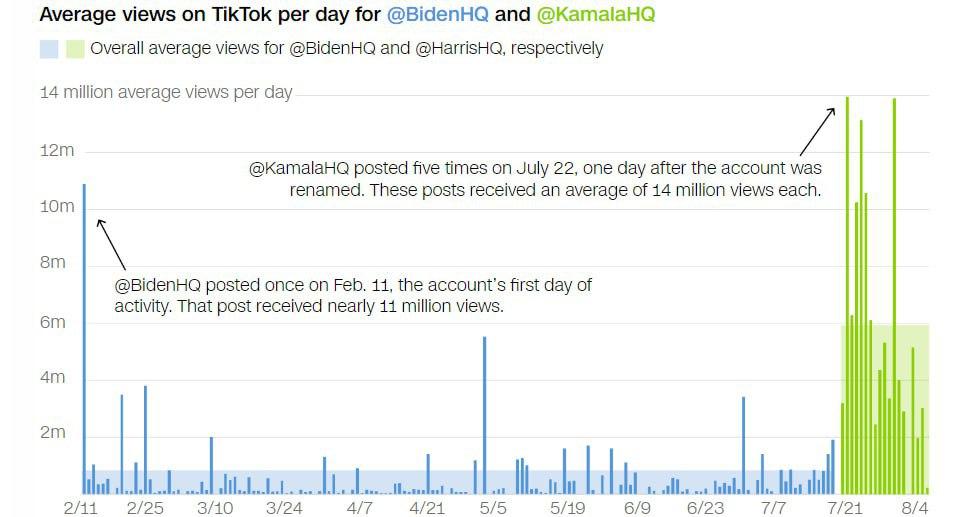The image size is (957, 517).
Task: Click the 12m y-axis label
Action: click(x=57, y=150)
